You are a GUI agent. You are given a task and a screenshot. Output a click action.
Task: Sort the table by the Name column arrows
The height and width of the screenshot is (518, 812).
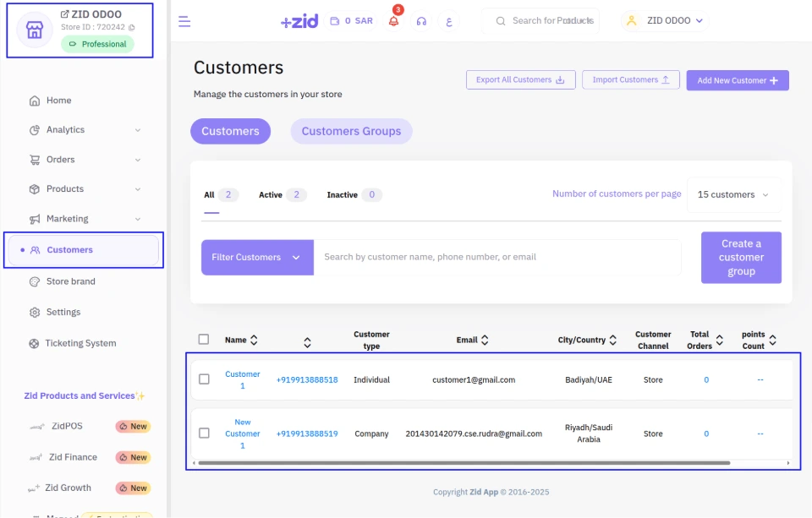254,341
